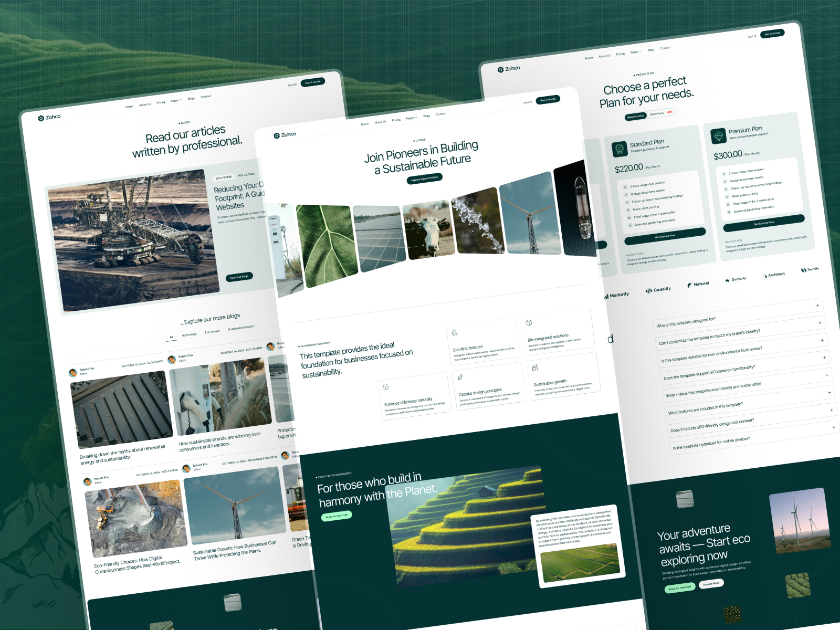Open the Cart on the career page
Screen dimensions: 840x630
coord(527,102)
